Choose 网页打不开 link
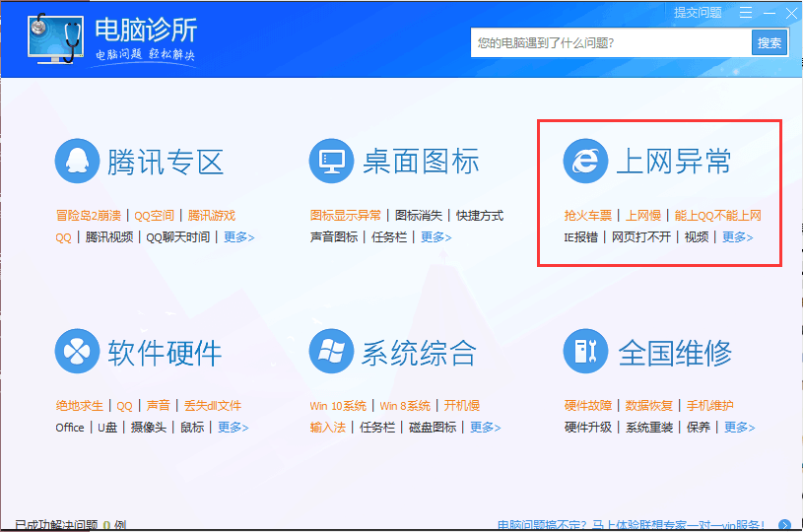 tap(641, 237)
